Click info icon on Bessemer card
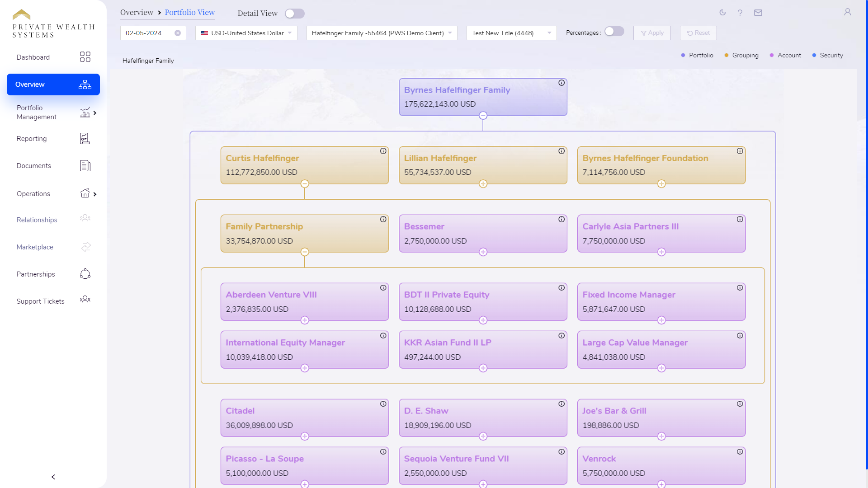The image size is (868, 488). (x=561, y=219)
